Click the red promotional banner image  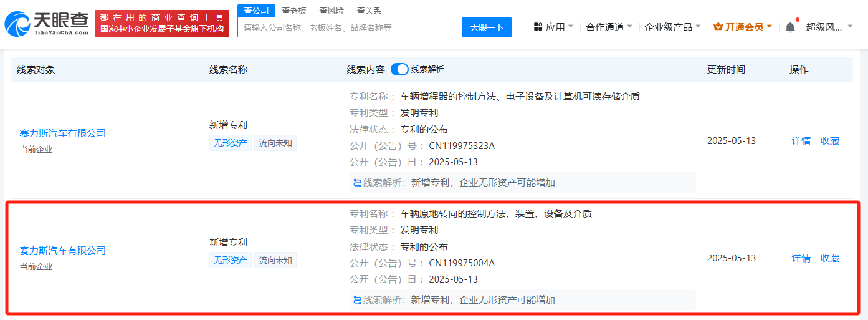pyautogui.click(x=162, y=24)
